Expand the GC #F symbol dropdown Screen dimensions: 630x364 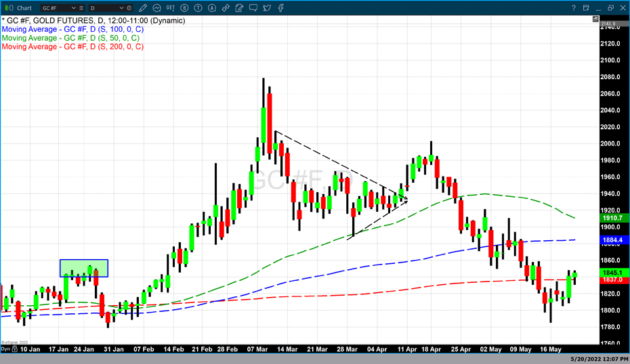point(73,8)
